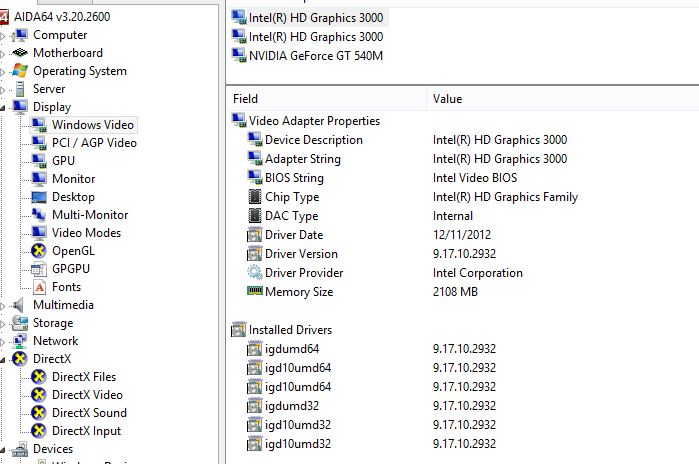The width and height of the screenshot is (699, 464).
Task: Select first Intel(R) HD Graphics 3000 adapter
Action: click(x=316, y=17)
